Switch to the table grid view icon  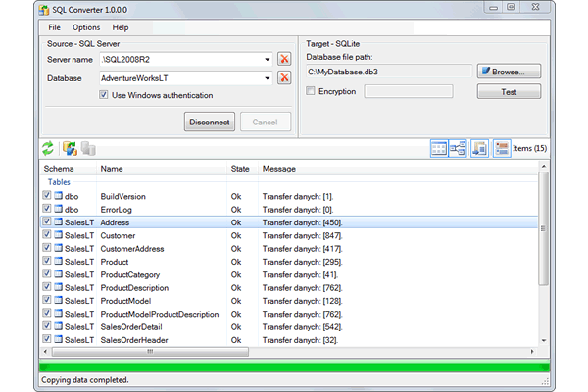coord(439,149)
